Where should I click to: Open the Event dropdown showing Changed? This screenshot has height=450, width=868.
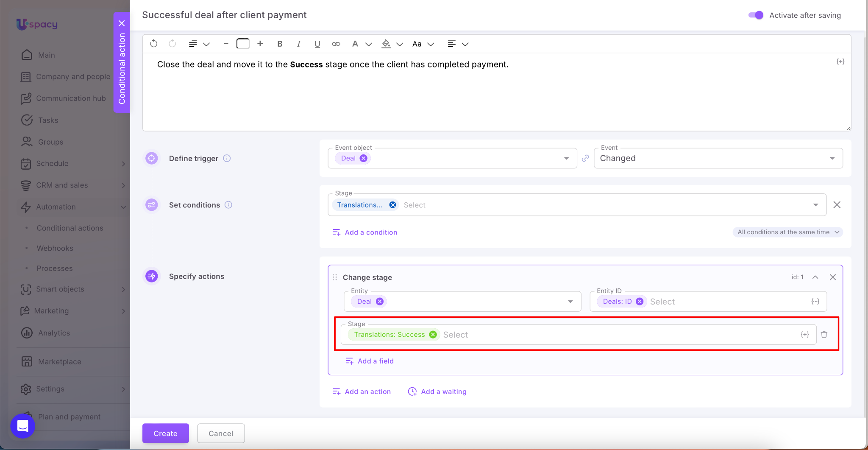tap(718, 158)
